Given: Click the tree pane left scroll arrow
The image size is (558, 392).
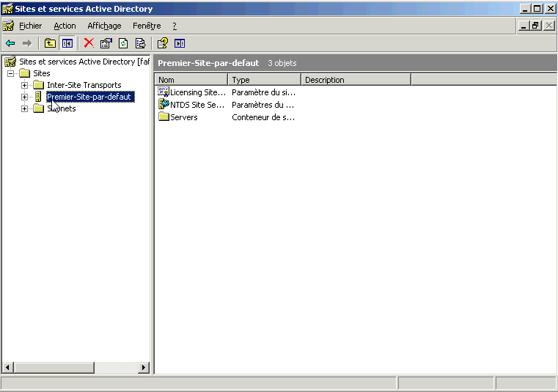Looking at the screenshot, I should click(x=8, y=368).
